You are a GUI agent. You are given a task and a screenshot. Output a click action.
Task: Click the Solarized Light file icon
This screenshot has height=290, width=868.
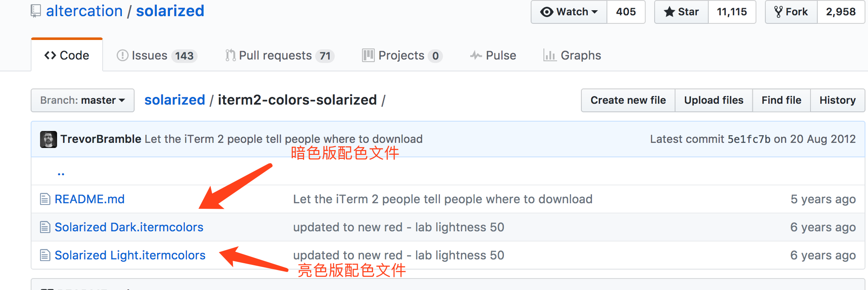point(45,255)
